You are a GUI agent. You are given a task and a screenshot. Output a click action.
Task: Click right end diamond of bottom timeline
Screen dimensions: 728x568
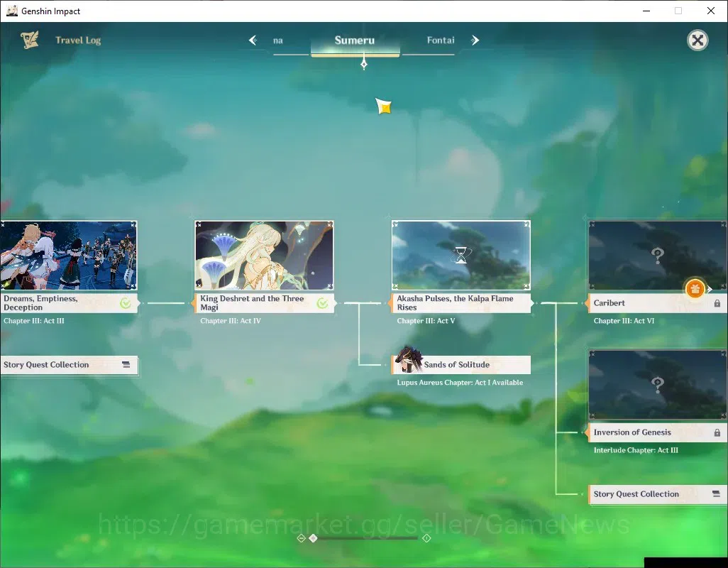(x=426, y=537)
